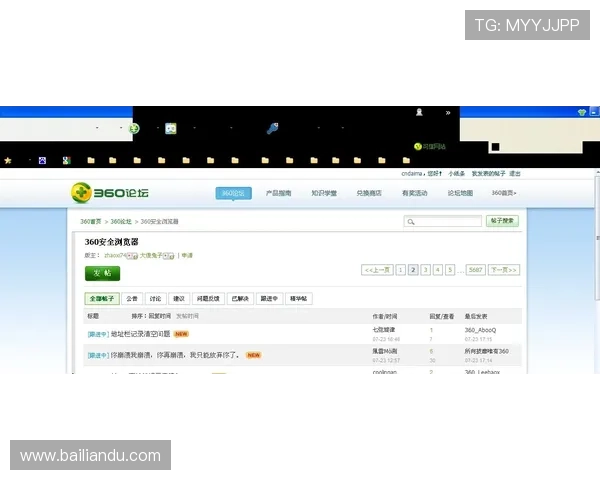Screen dimensions: 600x480
Task: Click the green shirt skin icon
Action: coord(582,112)
